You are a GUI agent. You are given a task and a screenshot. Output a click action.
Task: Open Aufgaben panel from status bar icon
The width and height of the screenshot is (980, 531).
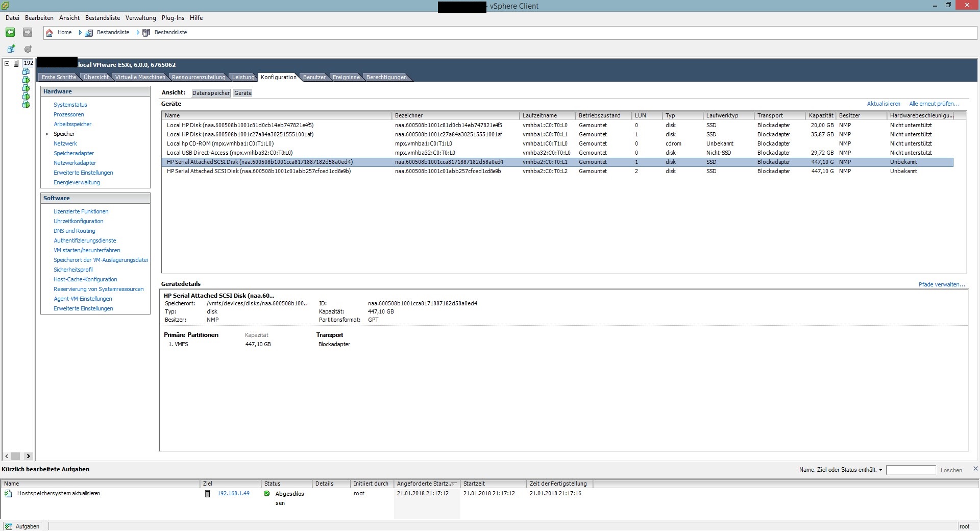[9, 526]
